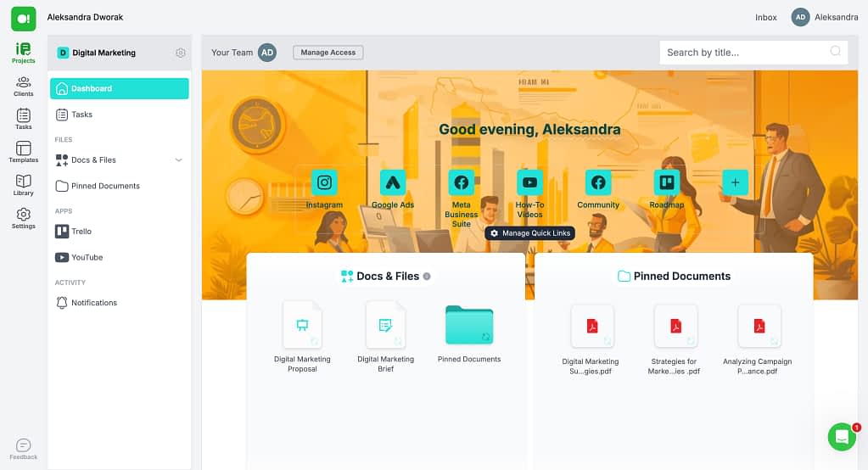Add a new quick link with plus icon
Viewport: 868px width, 470px height.
pos(735,182)
